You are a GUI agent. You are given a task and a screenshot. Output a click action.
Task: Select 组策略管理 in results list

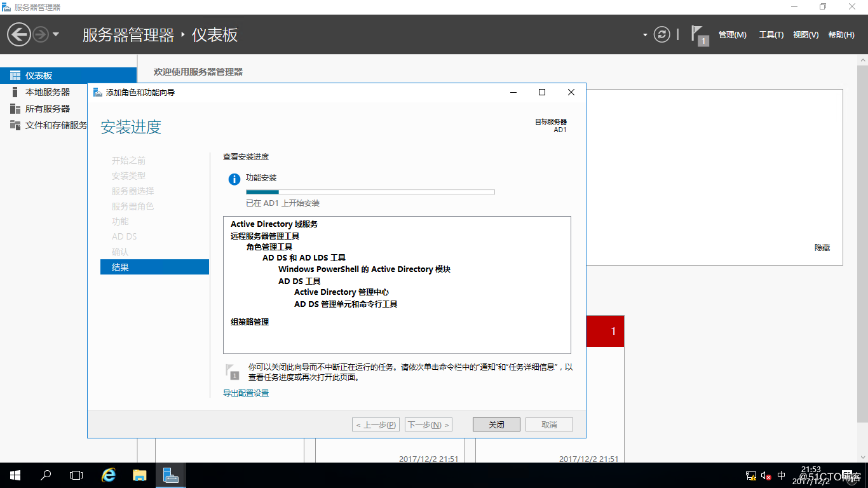click(x=250, y=322)
